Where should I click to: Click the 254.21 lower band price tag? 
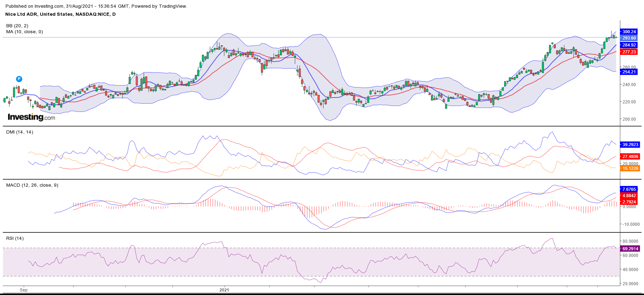629,72
